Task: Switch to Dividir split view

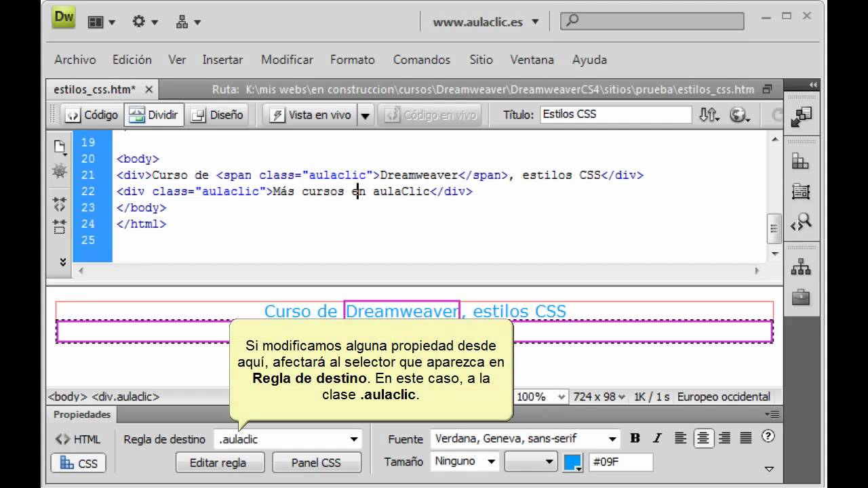Action: click(x=153, y=115)
